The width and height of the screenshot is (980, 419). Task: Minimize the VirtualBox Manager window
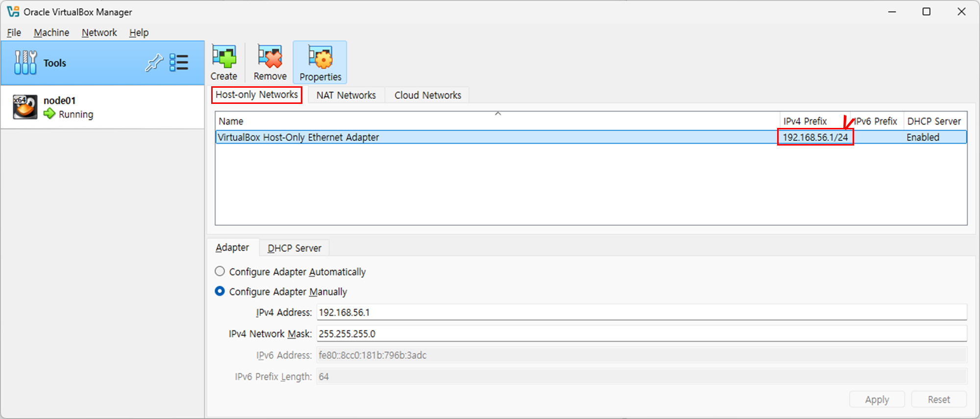(x=892, y=12)
